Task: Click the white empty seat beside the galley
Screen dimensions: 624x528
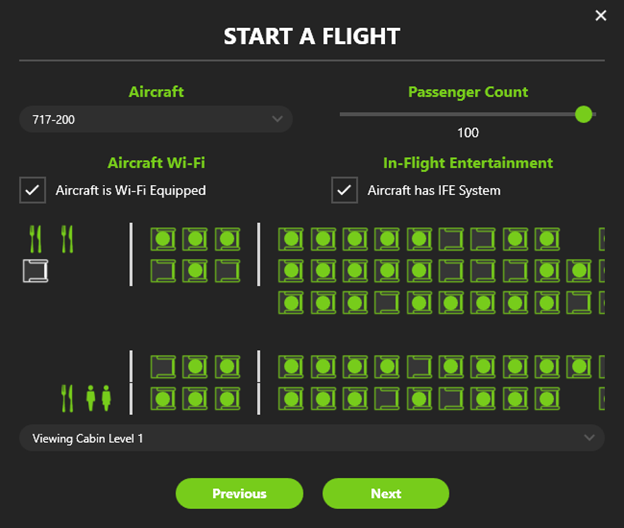Action: point(36,270)
